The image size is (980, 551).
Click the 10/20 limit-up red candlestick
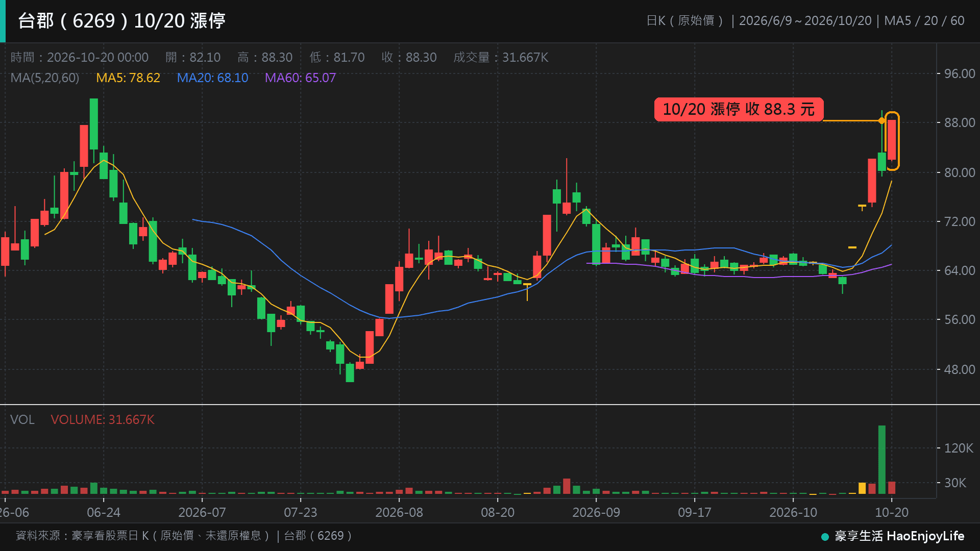click(892, 140)
